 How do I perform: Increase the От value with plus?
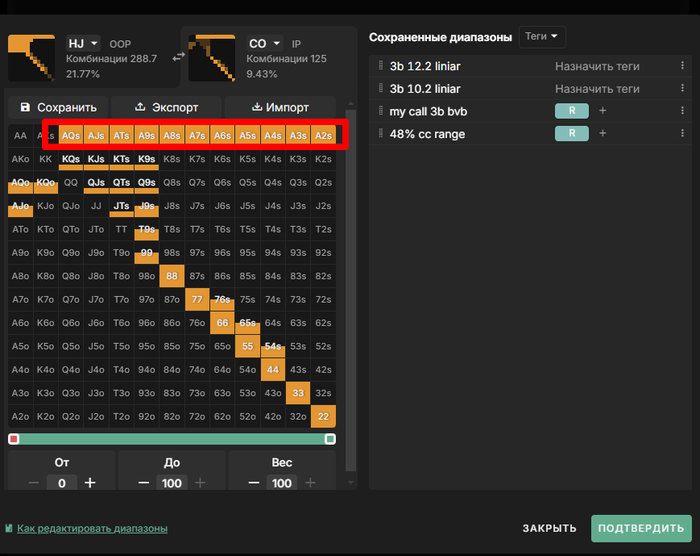[90, 483]
